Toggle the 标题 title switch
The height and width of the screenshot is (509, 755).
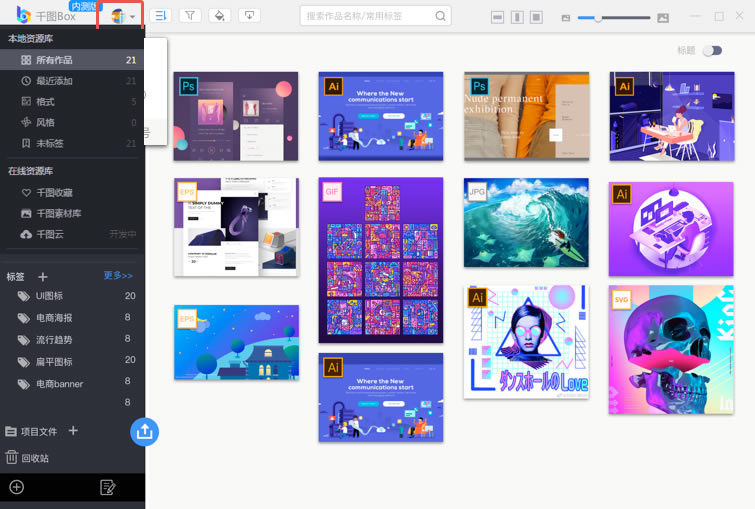pyautogui.click(x=713, y=51)
